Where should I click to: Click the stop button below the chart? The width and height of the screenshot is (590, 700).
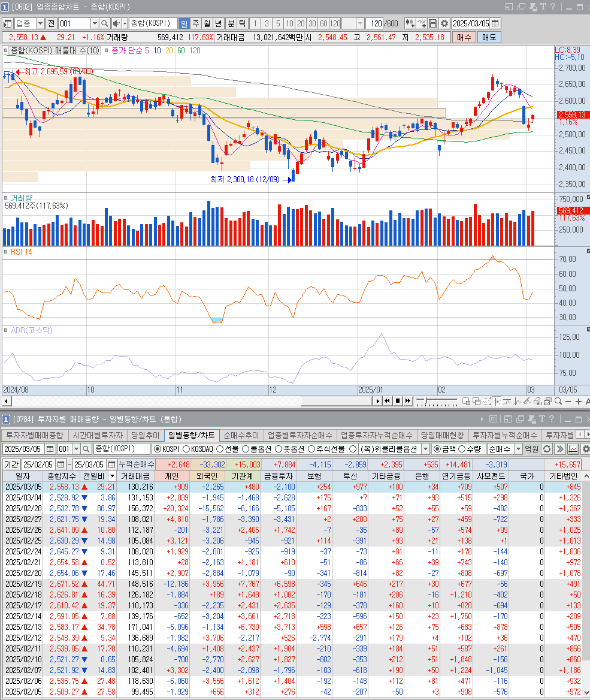coord(397,401)
